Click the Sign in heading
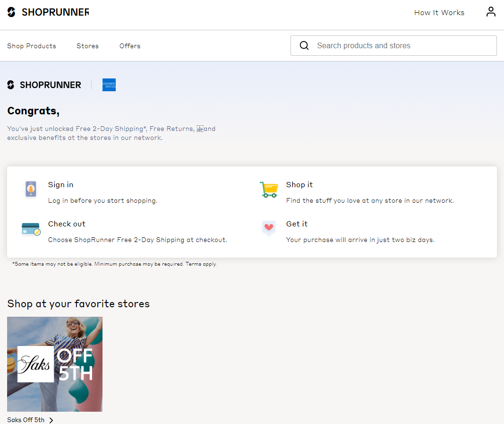504x424 pixels. (x=61, y=185)
